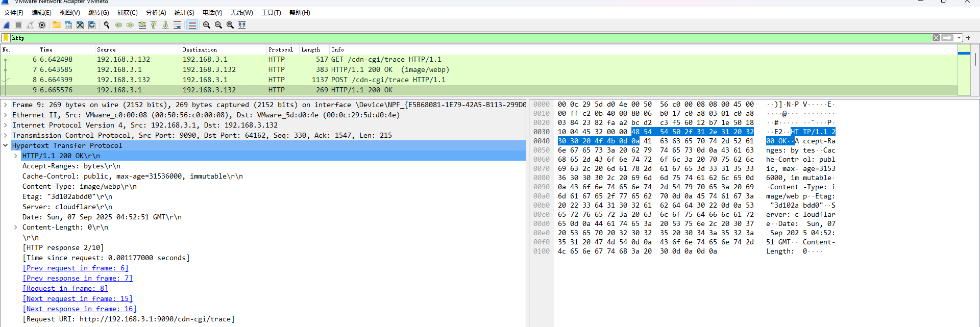Click the find packet magnifier icon
Image resolution: width=980 pixels, height=327 pixels.
coord(107,25)
